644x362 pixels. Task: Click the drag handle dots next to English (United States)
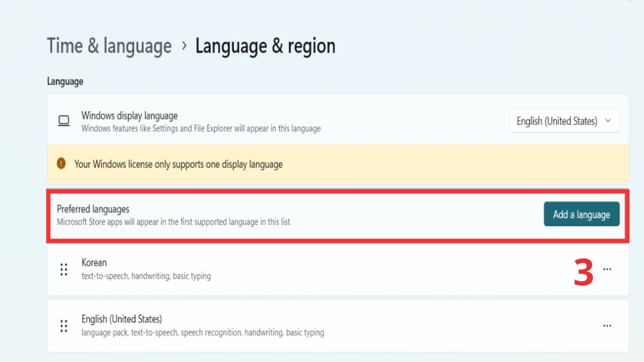(x=64, y=325)
